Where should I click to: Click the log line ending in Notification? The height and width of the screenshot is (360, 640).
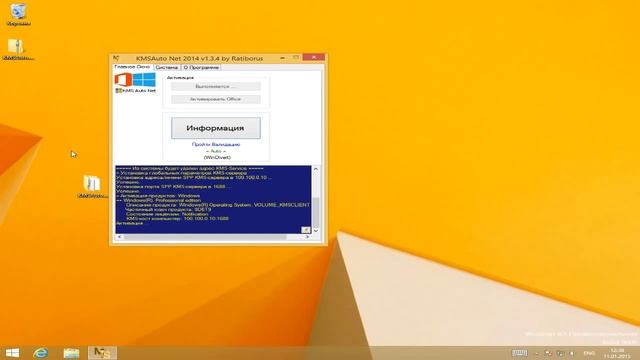tap(167, 214)
